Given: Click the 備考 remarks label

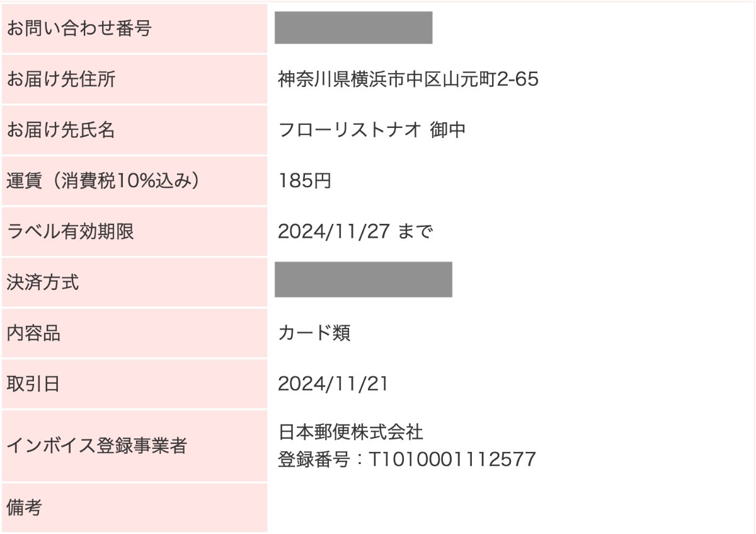Looking at the screenshot, I should coord(25,508).
